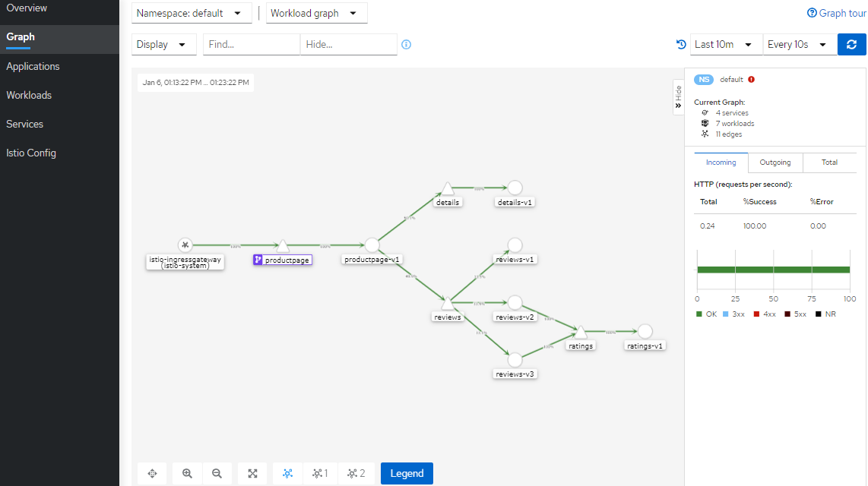
Task: Click the Graph tour help icon
Action: click(812, 13)
